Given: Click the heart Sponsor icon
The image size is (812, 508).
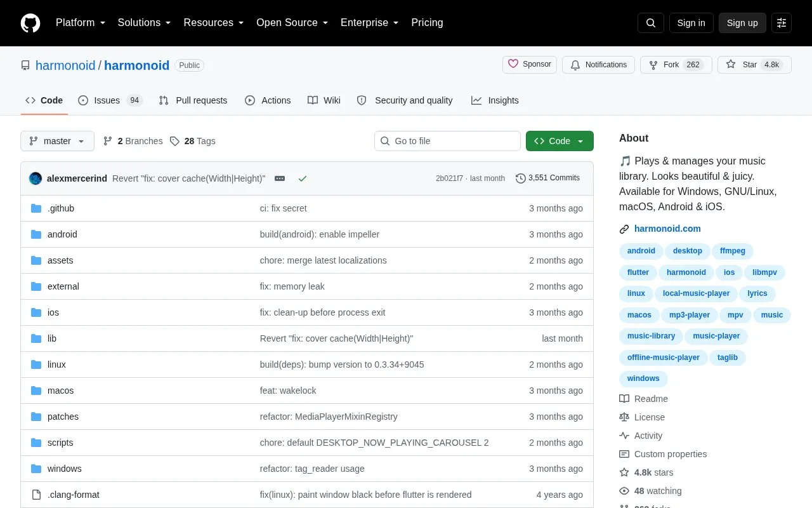Looking at the screenshot, I should pyautogui.click(x=513, y=65).
